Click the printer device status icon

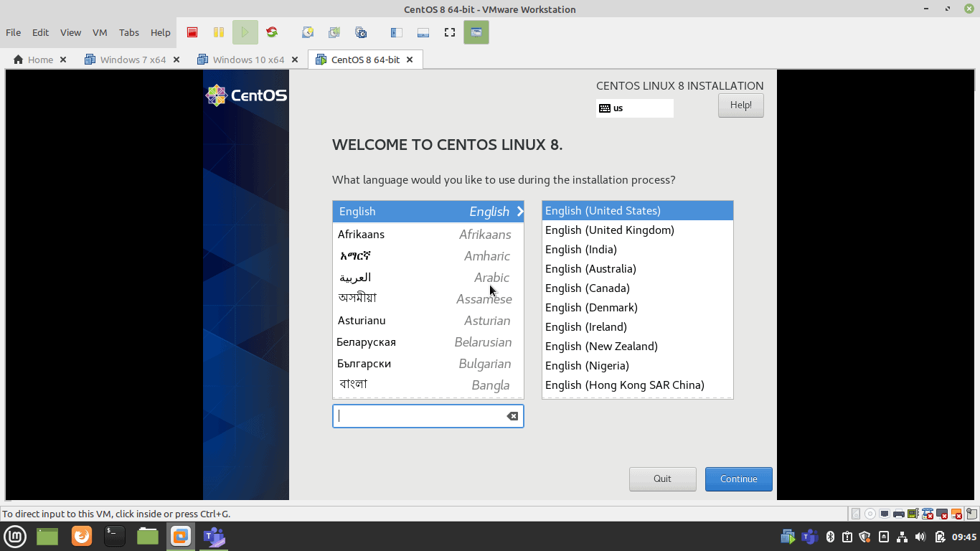click(x=899, y=514)
